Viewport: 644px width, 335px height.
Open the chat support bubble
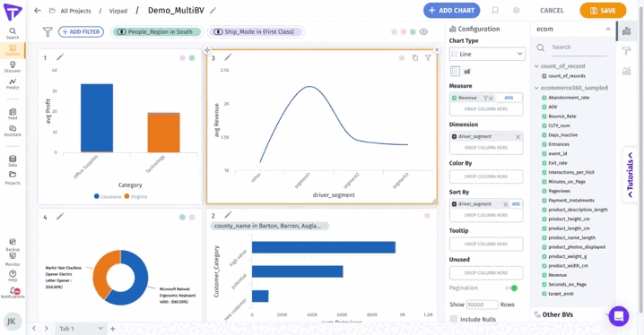coord(619,316)
